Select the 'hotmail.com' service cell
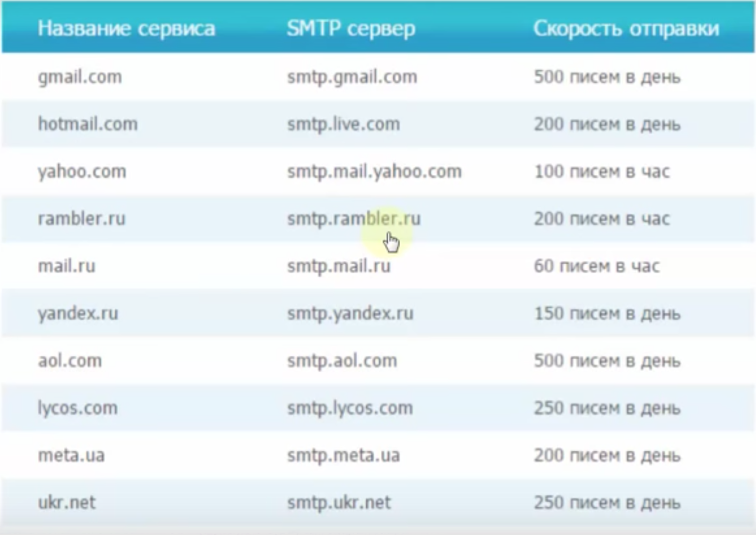This screenshot has height=535, width=756. coord(88,124)
